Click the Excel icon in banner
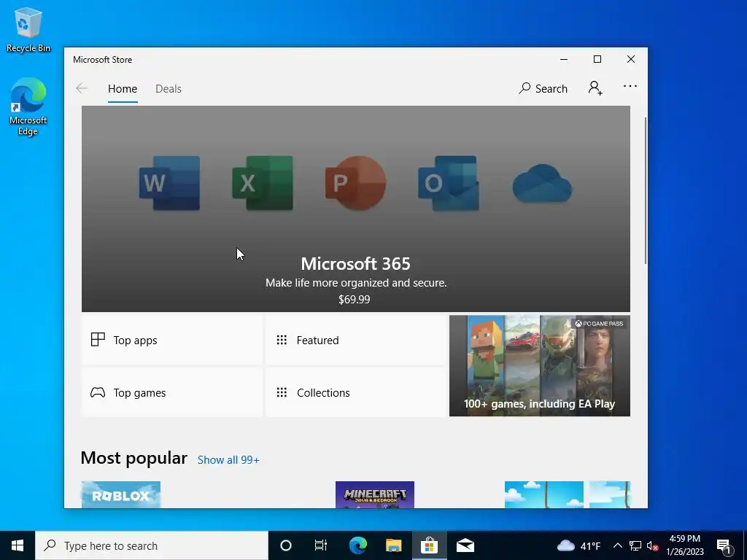The height and width of the screenshot is (560, 747). click(x=263, y=183)
